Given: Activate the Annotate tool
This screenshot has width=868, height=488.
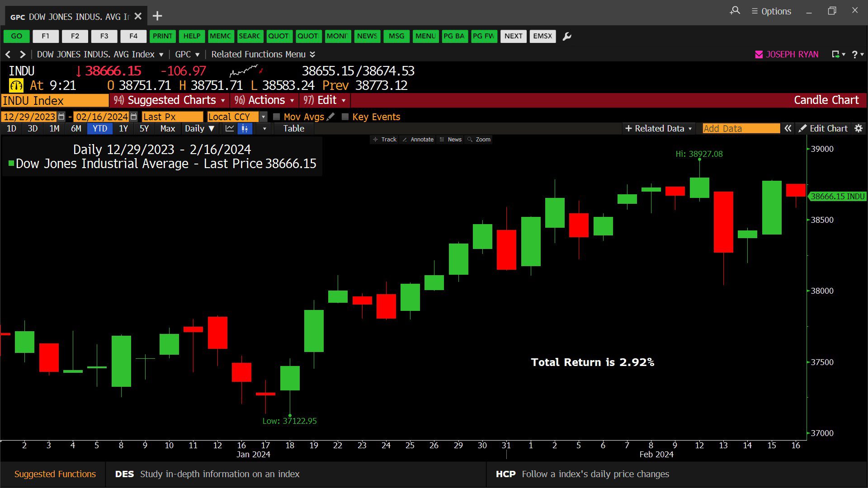Looking at the screenshot, I should 418,139.
